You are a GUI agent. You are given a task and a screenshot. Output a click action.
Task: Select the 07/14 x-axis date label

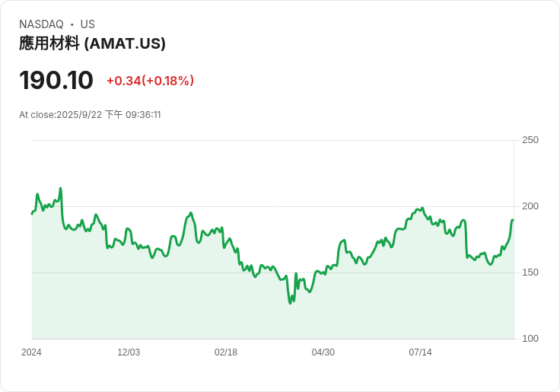click(x=420, y=352)
